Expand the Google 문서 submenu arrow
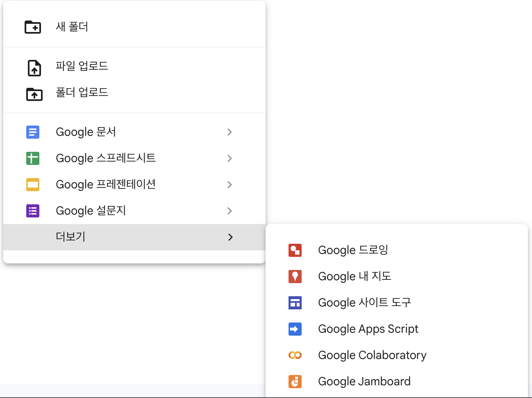Image resolution: width=532 pixels, height=398 pixels. pyautogui.click(x=230, y=132)
